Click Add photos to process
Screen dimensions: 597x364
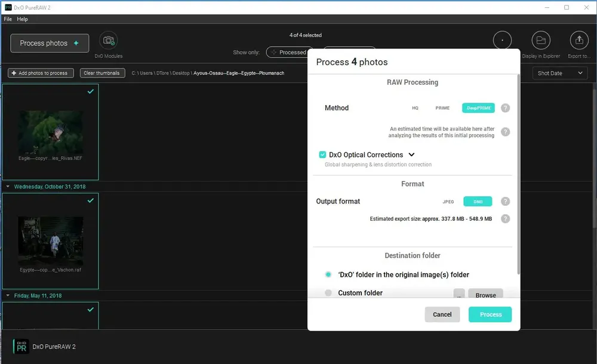(x=41, y=73)
